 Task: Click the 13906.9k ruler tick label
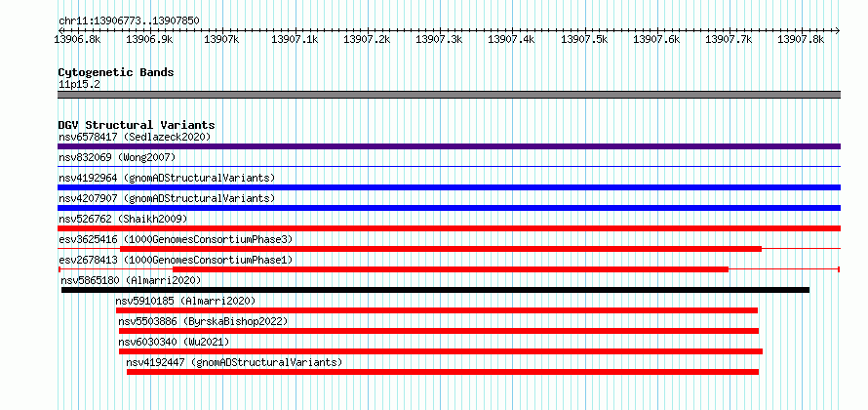pos(149,39)
